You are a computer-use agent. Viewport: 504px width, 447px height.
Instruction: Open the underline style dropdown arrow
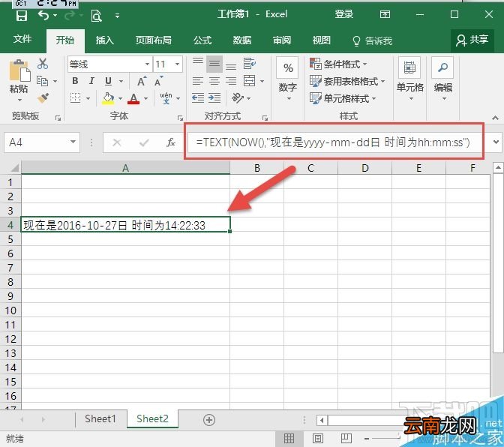coord(121,81)
